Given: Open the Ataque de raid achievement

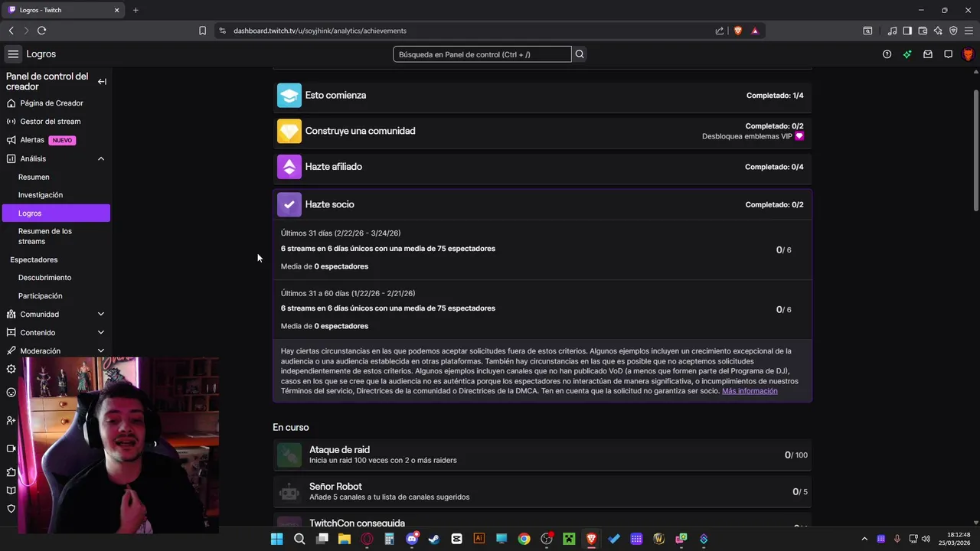Looking at the screenshot, I should tap(542, 455).
